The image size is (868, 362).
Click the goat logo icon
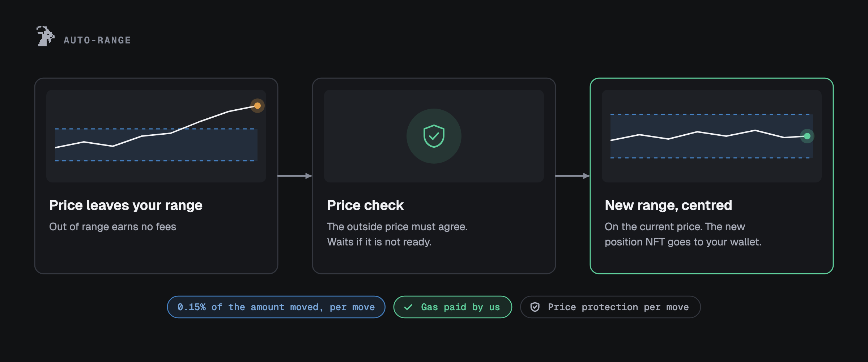click(x=46, y=36)
